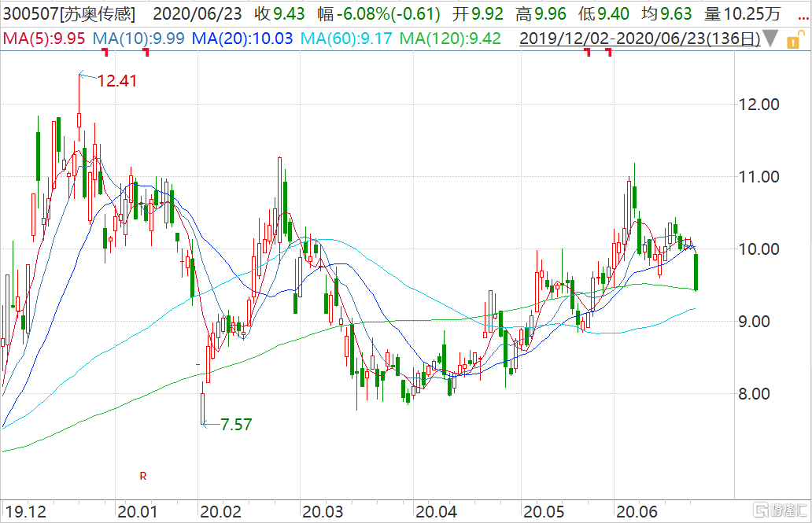
Task: Click the 19.12 month label on time axis
Action: coord(26,512)
